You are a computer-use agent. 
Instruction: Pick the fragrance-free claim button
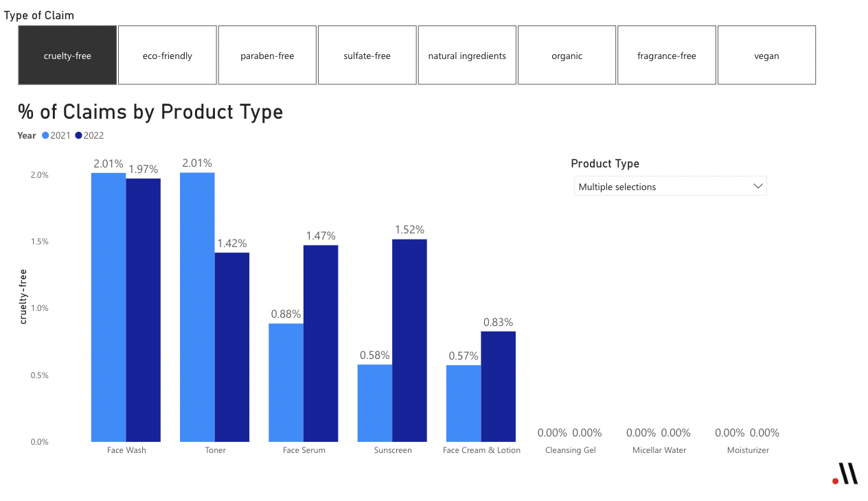(666, 56)
